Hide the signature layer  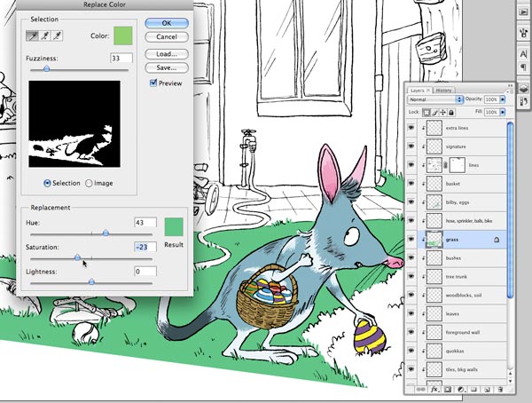(411, 146)
